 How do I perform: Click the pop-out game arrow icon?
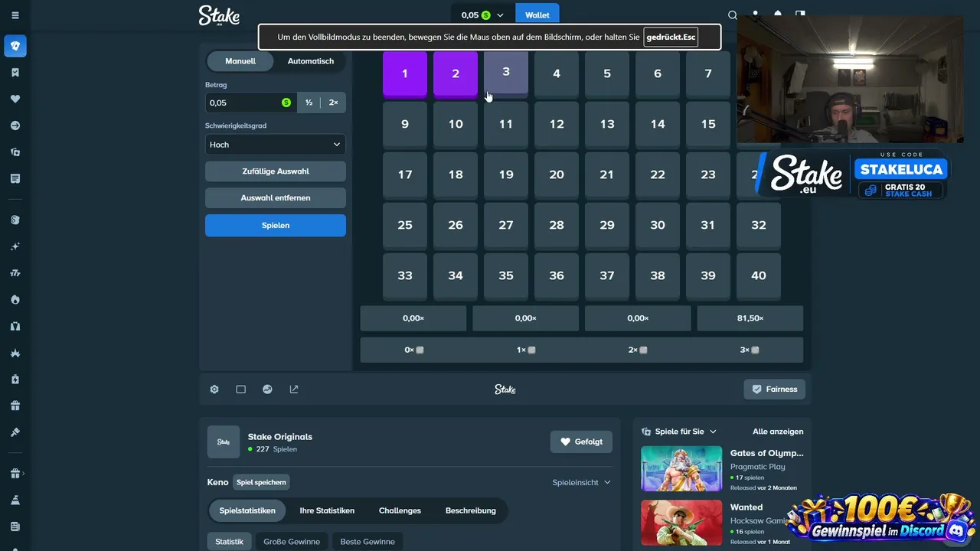click(x=294, y=390)
